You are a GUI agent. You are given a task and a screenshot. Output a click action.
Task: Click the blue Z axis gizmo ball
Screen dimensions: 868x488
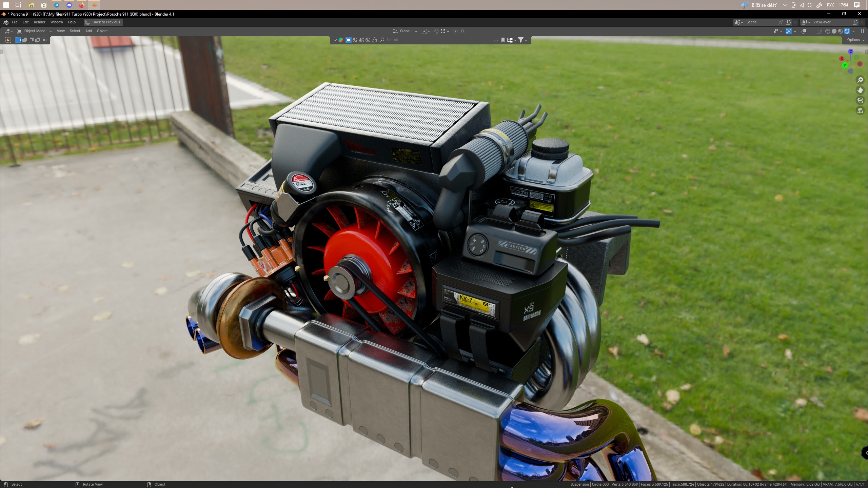851,52
